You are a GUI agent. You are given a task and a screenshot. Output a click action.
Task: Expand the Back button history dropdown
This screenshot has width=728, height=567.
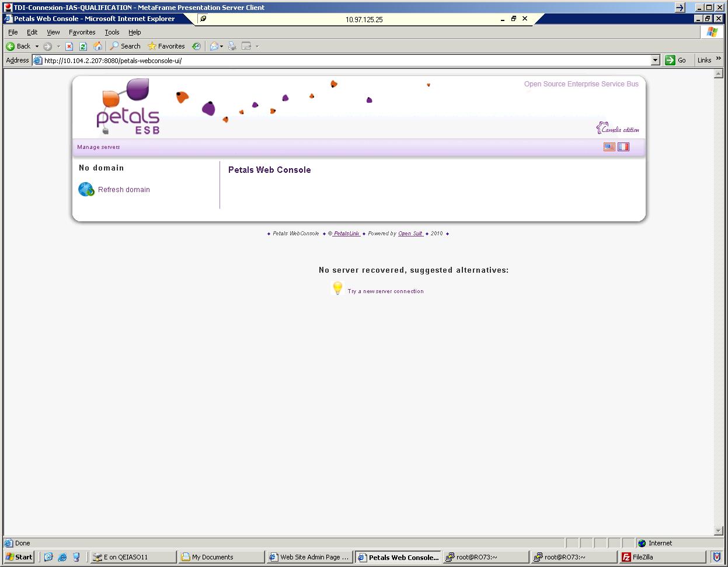[x=37, y=46]
